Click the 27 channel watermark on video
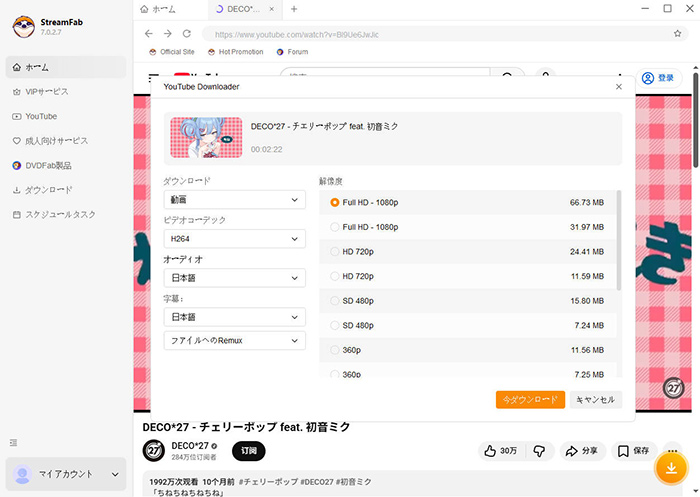The image size is (700, 497). click(673, 388)
